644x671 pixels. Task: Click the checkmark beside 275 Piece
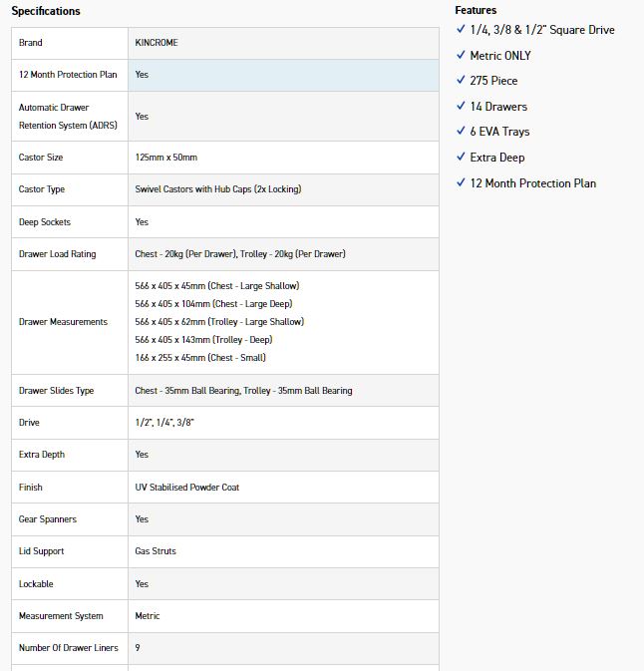pos(461,81)
